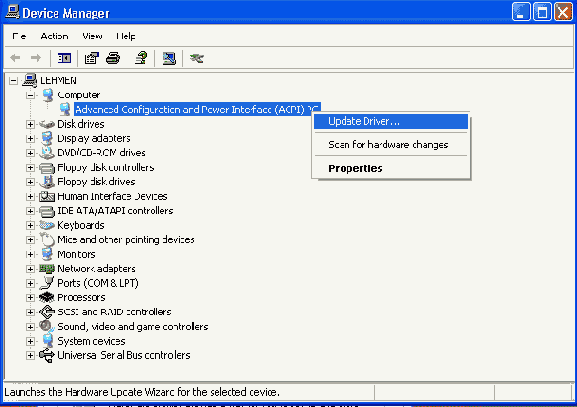Expand the IDE ATA/ATAPI controllers category
The image size is (577, 407).
(31, 211)
